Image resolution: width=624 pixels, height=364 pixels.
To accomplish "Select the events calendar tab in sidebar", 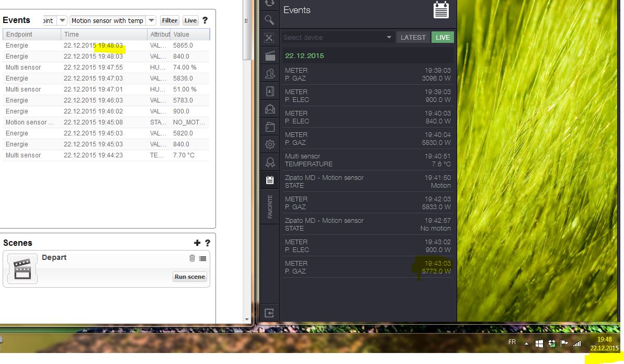I will point(269,180).
